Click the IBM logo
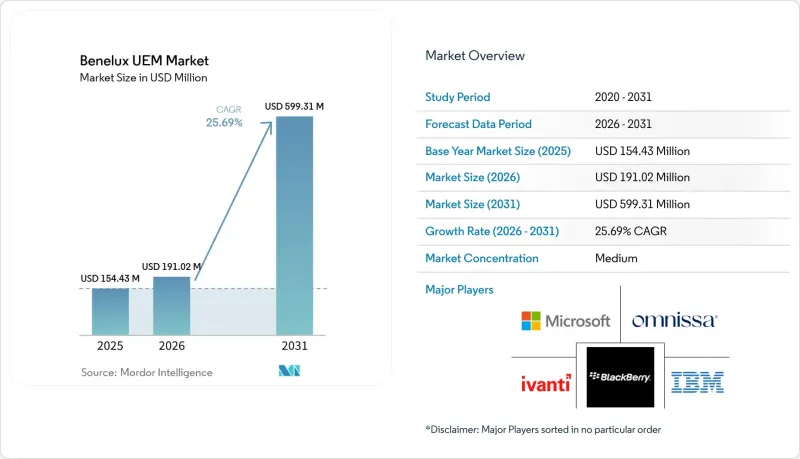 click(697, 382)
